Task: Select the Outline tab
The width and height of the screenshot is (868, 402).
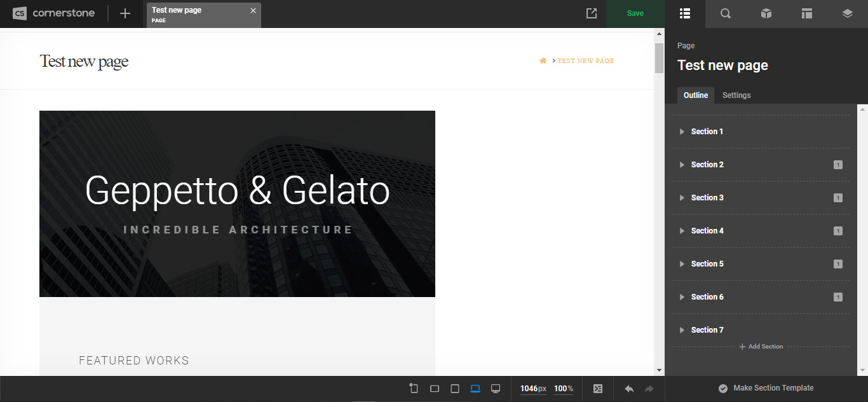Action: (x=695, y=95)
